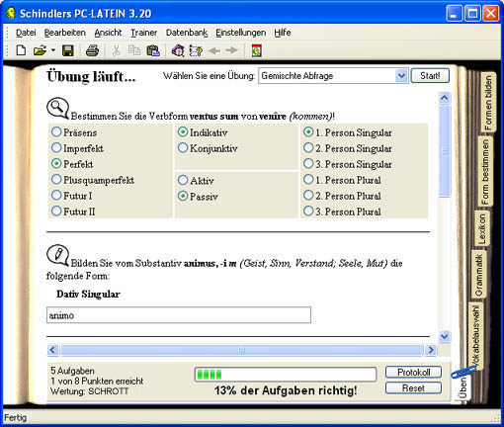Image resolution: width=504 pixels, height=427 pixels.
Task: Click the Paste clipboard toolbar icon
Action: [153, 50]
